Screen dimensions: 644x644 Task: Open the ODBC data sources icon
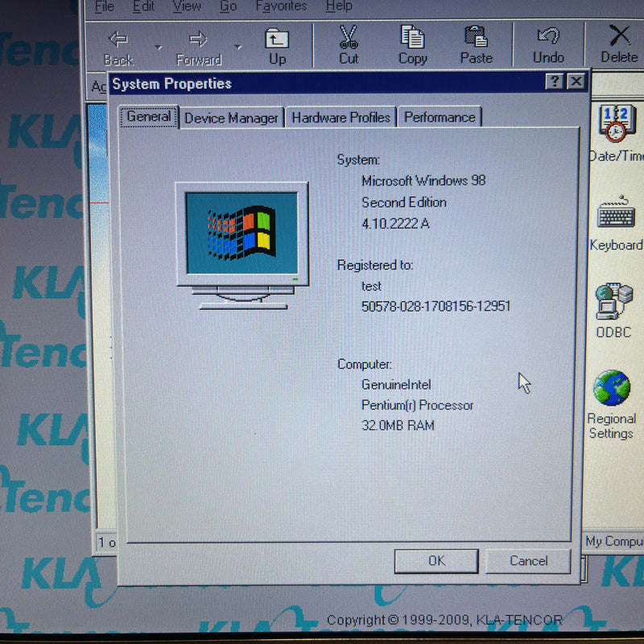point(613,303)
